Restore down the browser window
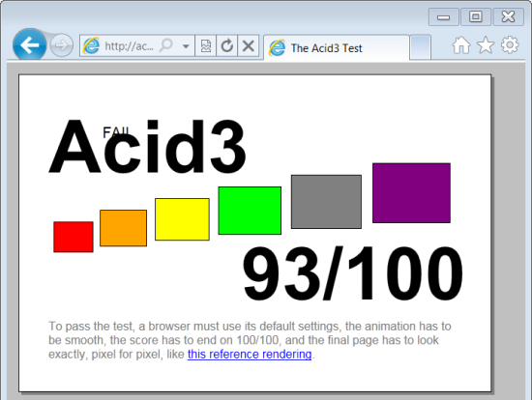Image resolution: width=532 pixels, height=400 pixels. (x=475, y=16)
